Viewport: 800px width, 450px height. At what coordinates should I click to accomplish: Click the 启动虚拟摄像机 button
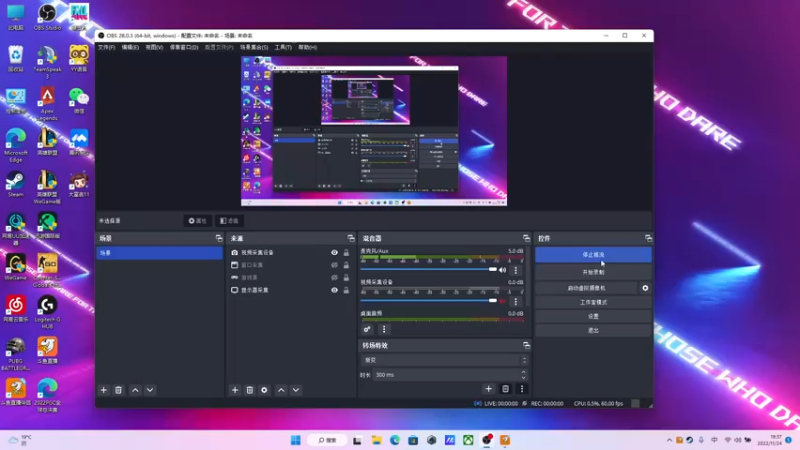pyautogui.click(x=586, y=288)
